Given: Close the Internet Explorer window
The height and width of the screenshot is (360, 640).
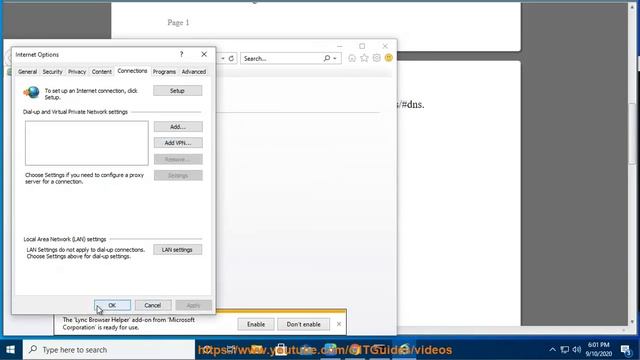Looking at the screenshot, I should 385,46.
